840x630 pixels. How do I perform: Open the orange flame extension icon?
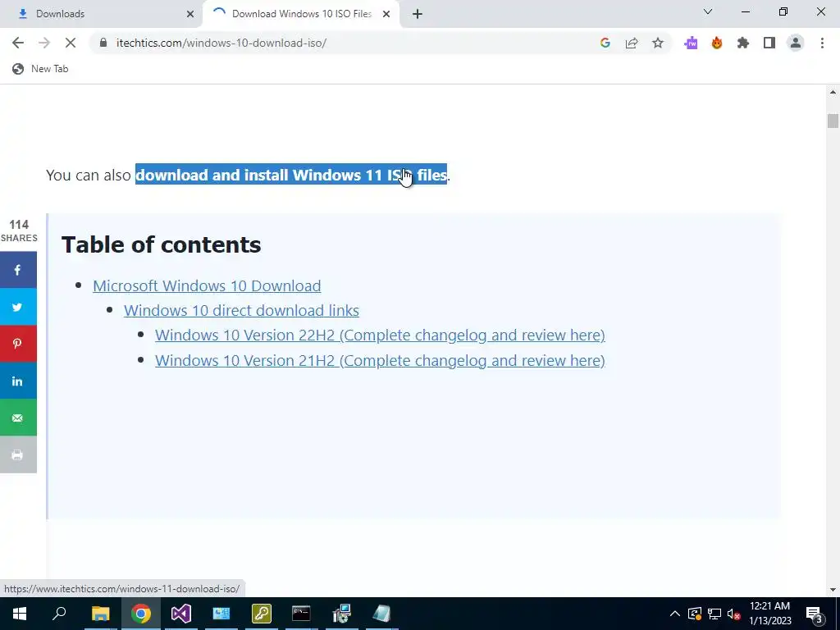(717, 43)
